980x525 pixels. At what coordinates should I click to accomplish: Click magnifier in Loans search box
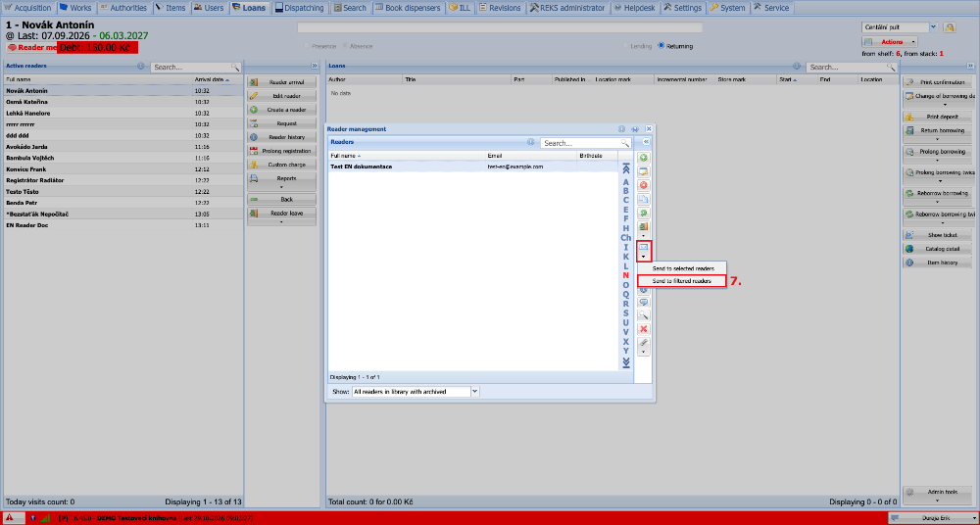click(x=891, y=67)
